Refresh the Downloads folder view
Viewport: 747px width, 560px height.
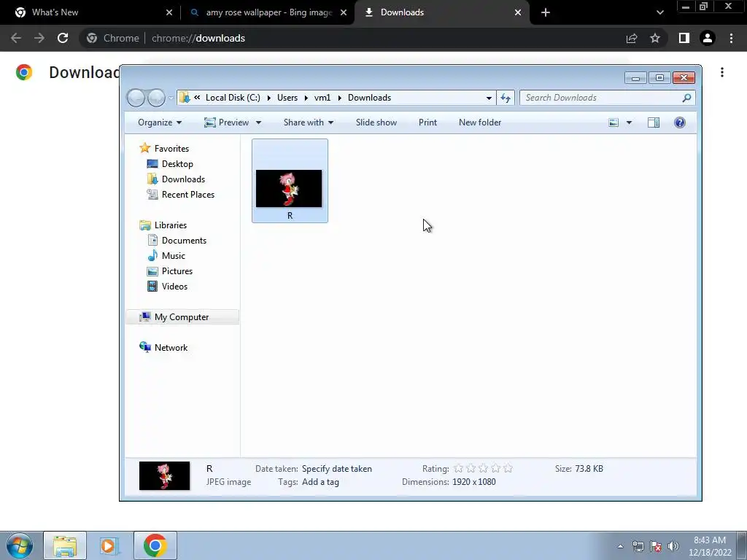506,98
